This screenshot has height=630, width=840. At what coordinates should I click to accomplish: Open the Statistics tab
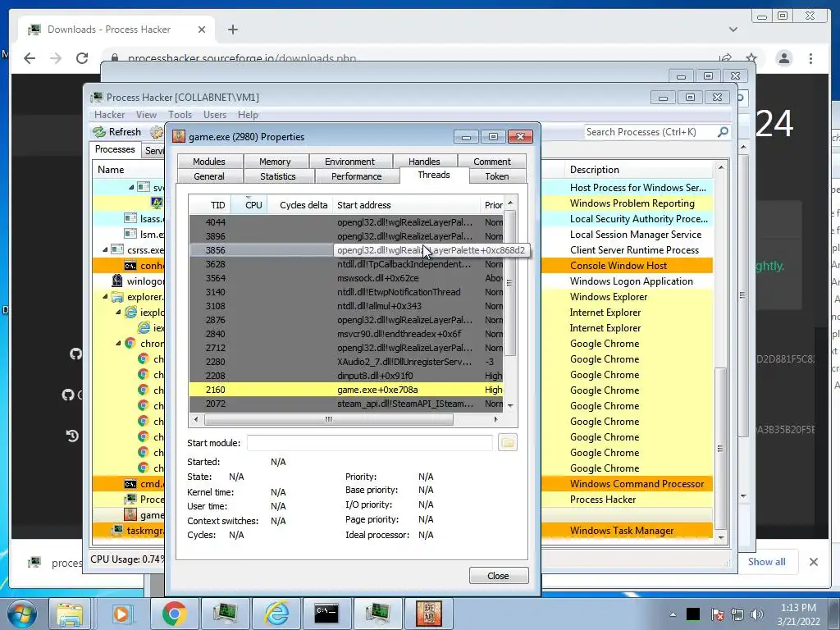click(x=277, y=176)
